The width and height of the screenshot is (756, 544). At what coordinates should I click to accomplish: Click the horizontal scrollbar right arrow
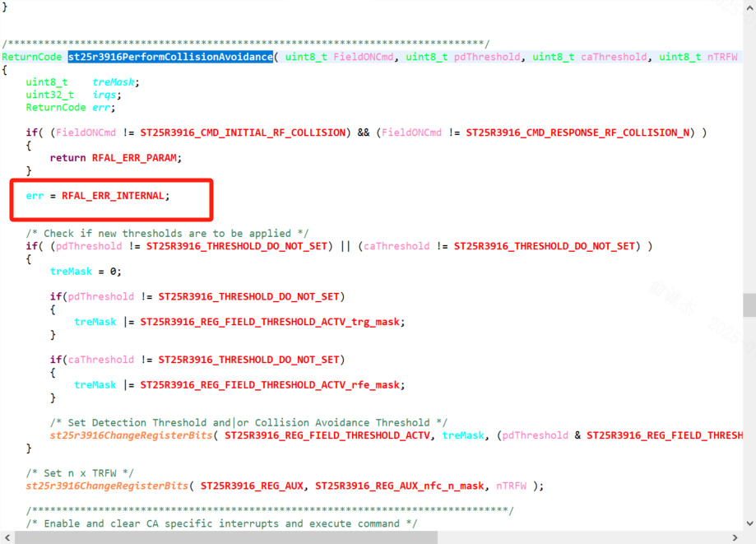(735, 537)
